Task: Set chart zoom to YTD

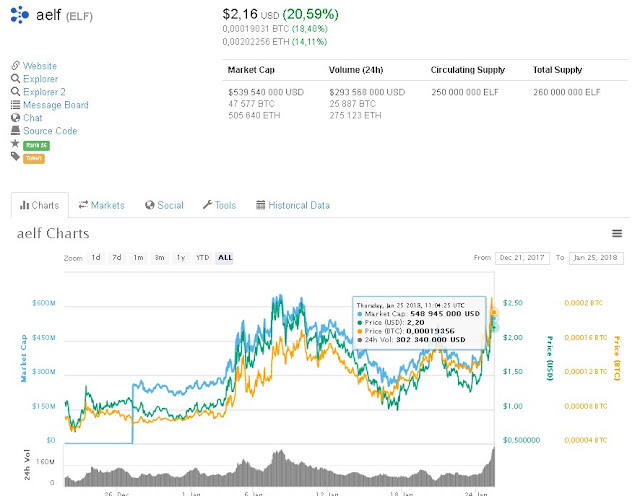Action: coord(202,258)
